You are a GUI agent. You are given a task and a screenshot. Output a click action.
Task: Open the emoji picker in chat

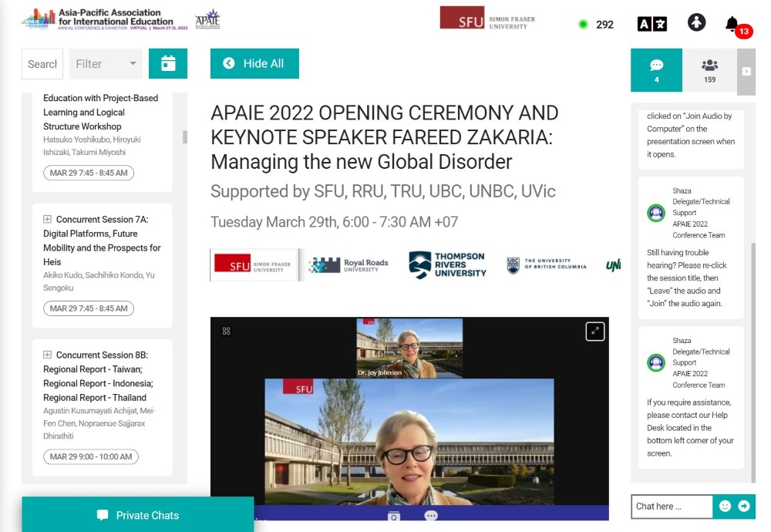point(725,506)
